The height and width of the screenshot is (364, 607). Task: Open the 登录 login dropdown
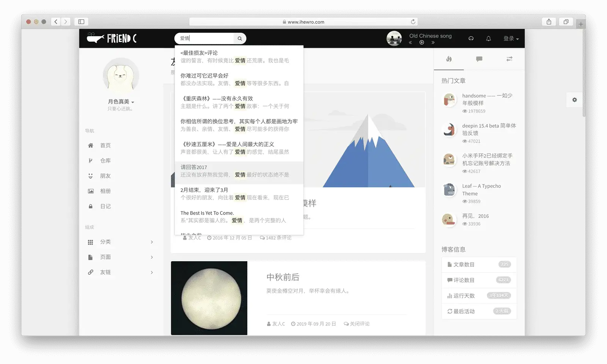(x=511, y=38)
